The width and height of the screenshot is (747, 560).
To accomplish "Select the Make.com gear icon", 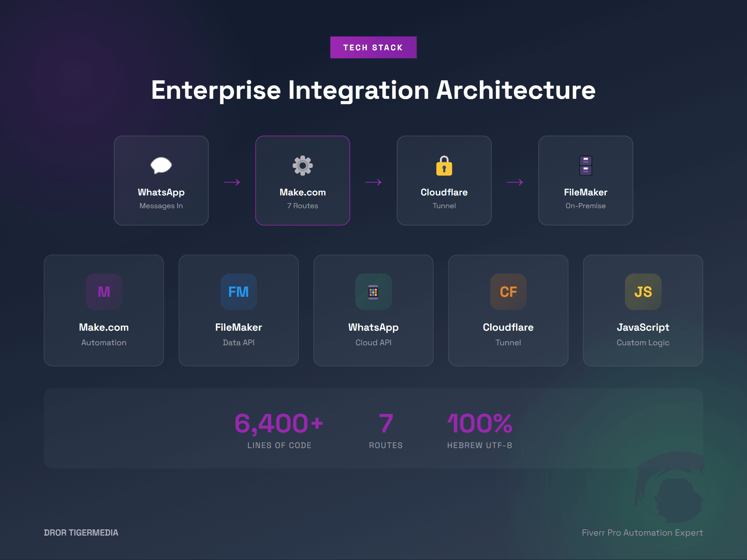I will [302, 166].
